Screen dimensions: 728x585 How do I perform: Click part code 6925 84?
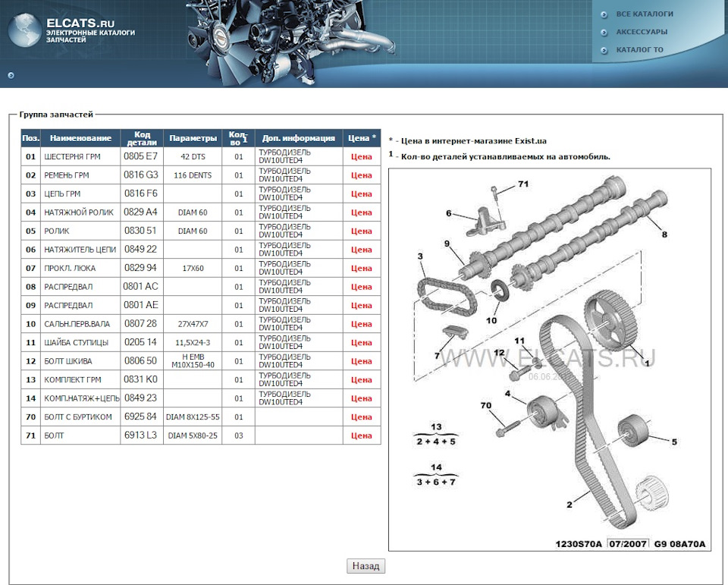[141, 417]
